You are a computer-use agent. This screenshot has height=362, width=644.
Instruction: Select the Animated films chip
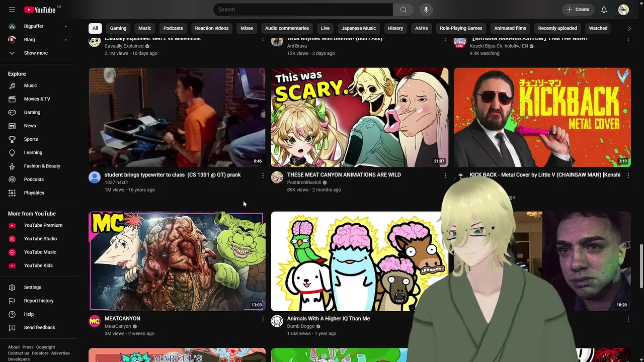pos(510,28)
